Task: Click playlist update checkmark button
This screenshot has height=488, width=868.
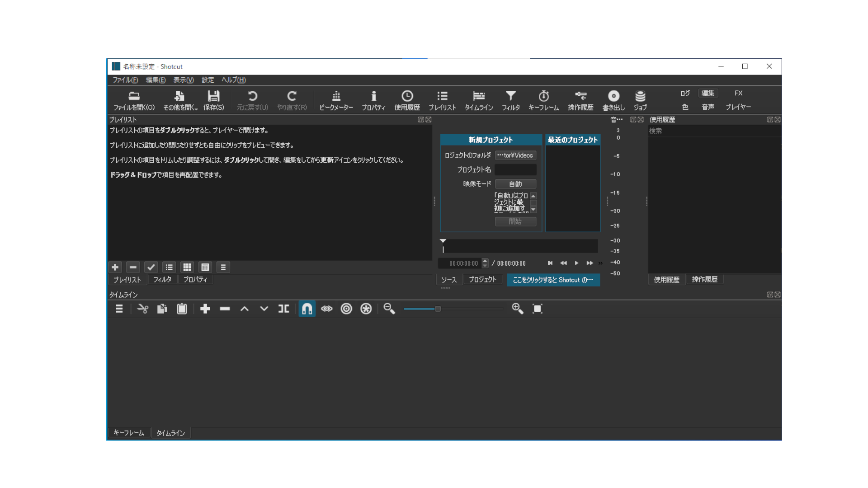Action: (x=151, y=267)
